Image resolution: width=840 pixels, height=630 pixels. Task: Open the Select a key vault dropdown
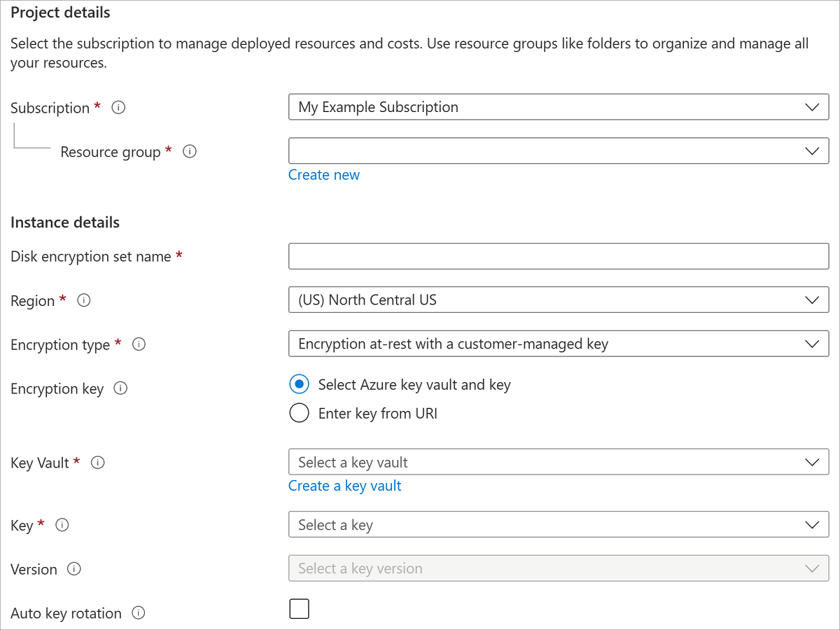(559, 462)
